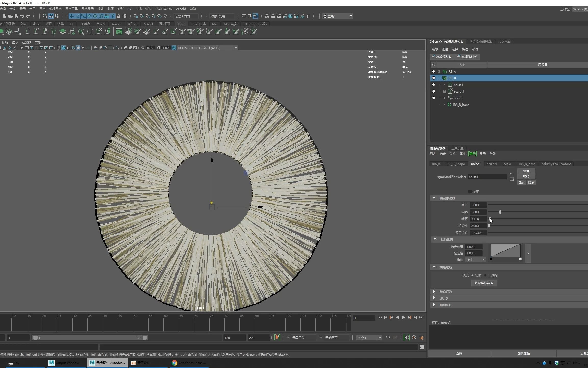The height and width of the screenshot is (368, 588).
Task: Switch to the Arnold shelf tab
Action: (117, 24)
